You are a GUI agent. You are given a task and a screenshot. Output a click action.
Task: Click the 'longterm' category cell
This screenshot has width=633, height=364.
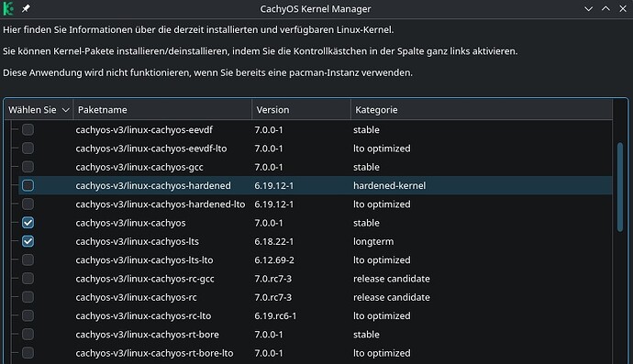(373, 241)
